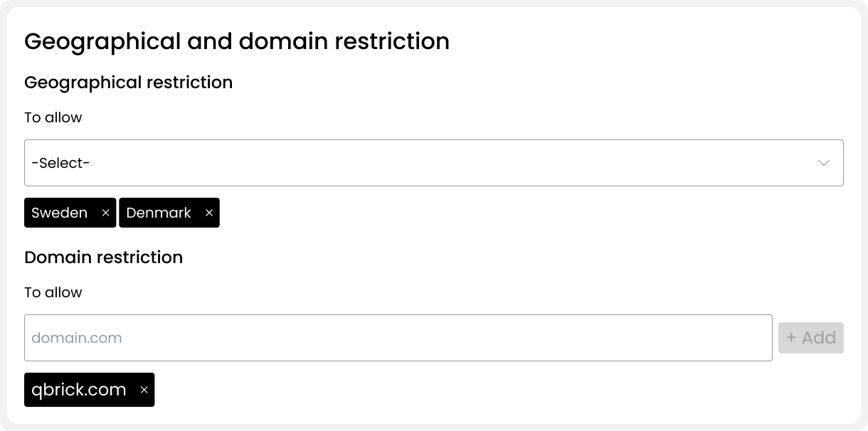Click the plus icon on the Add button
Viewport: 868px width, 431px height.
792,338
